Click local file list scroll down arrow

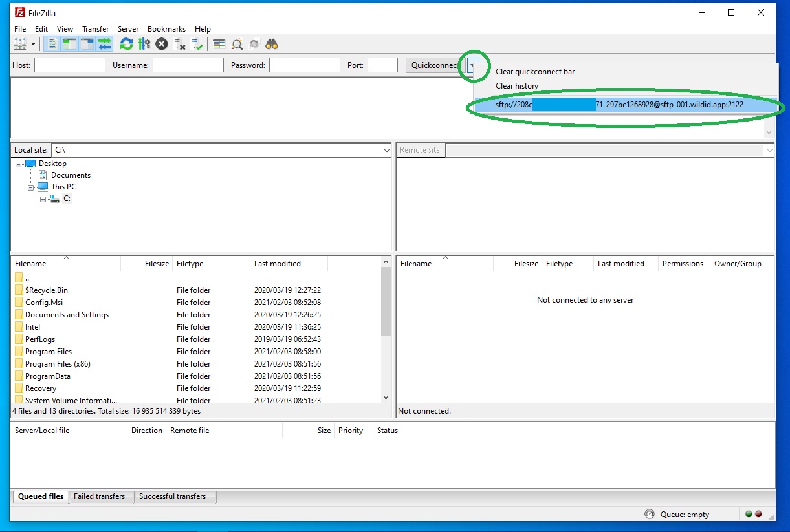point(386,398)
